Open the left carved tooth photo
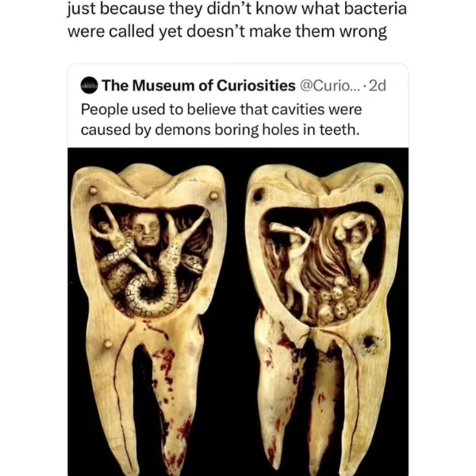This screenshot has width=476, height=476. [x=149, y=319]
